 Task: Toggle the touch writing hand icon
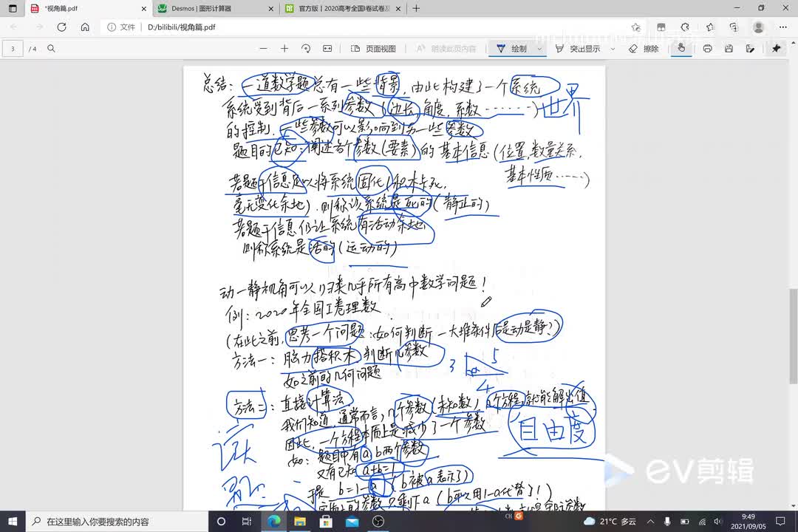pos(681,48)
